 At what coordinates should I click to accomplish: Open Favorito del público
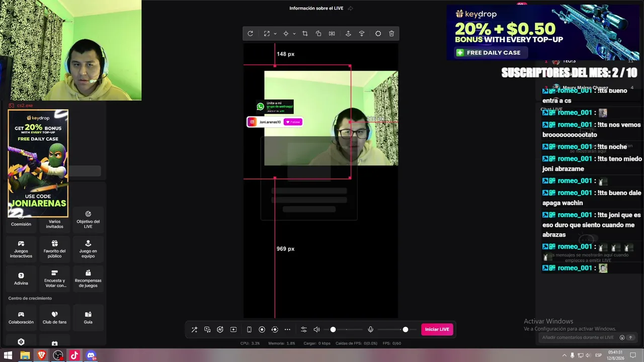coord(55,249)
